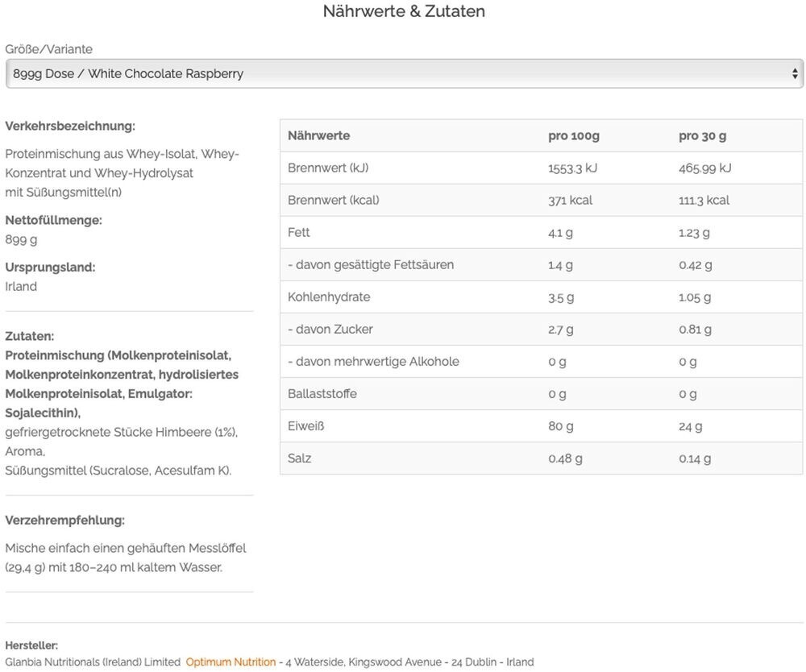Click the Optimum Nutrition manufacturer link
The image size is (806, 672).
click(x=231, y=662)
